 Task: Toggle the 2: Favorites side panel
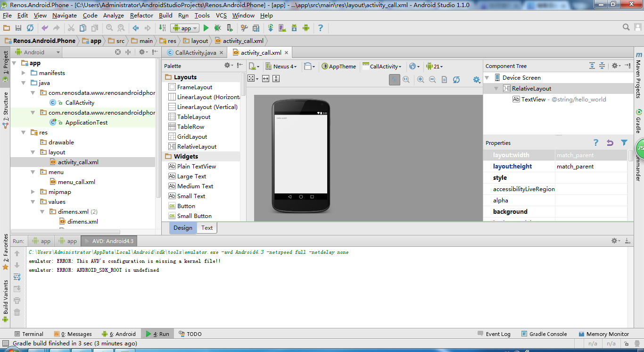pyautogui.click(x=5, y=251)
